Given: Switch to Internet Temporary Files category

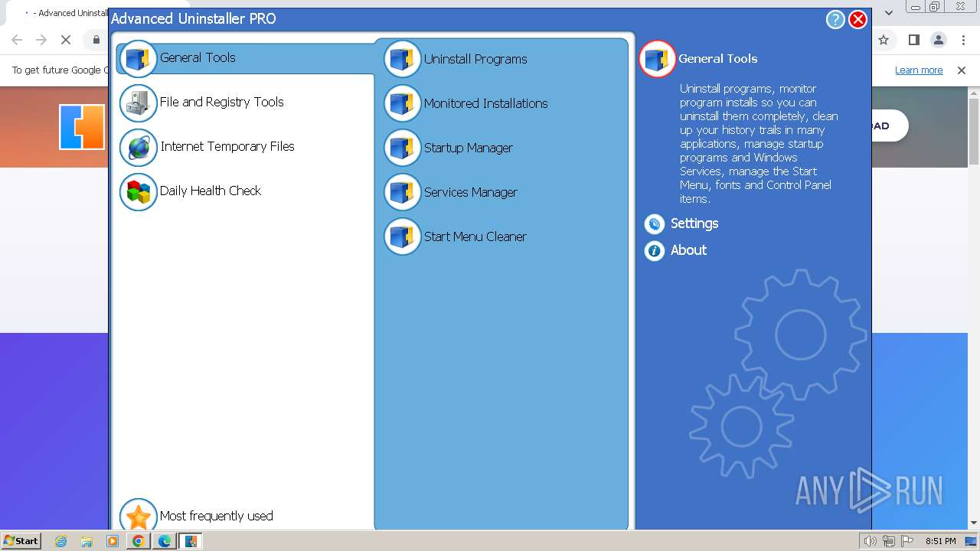Looking at the screenshot, I should pos(227,146).
